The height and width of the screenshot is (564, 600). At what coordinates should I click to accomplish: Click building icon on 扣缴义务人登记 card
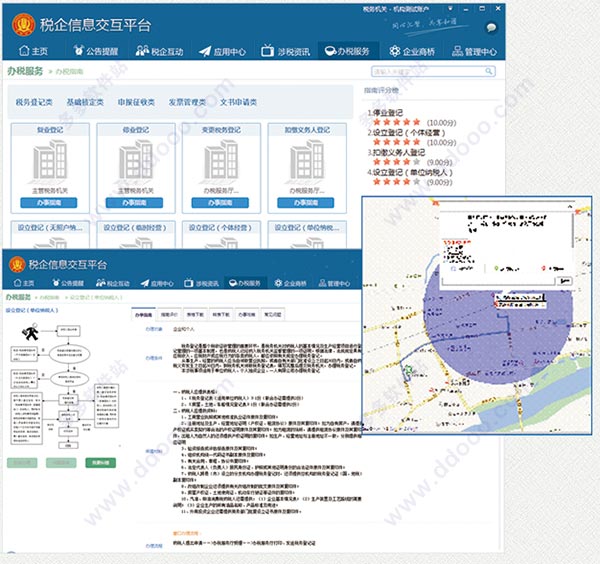(x=307, y=160)
